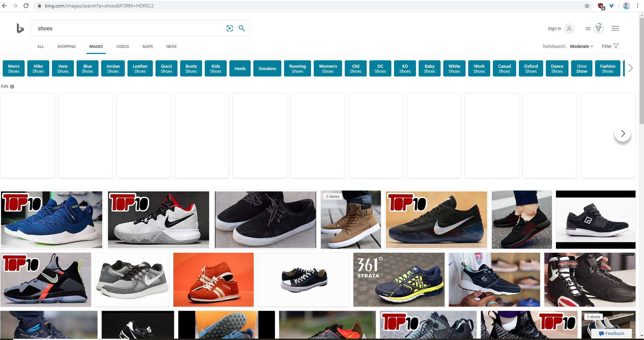Click the blue Y extension icon
Screen dimensions: 644x340
pyautogui.click(x=611, y=6)
